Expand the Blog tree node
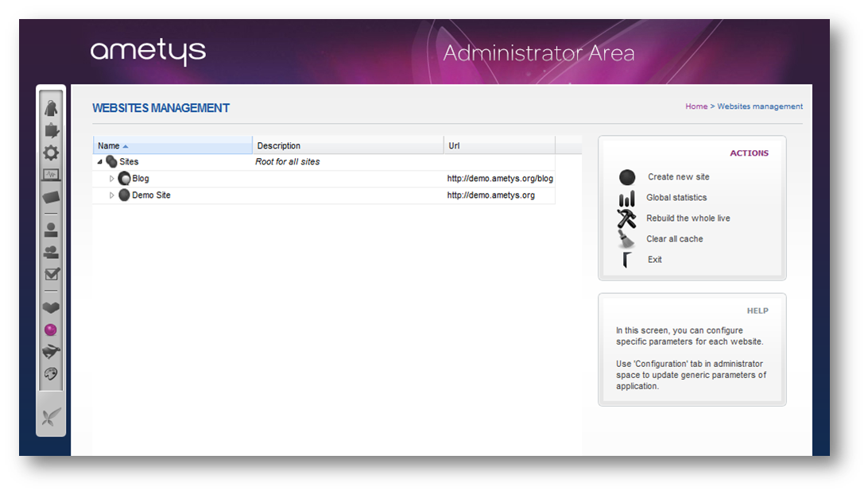 click(x=111, y=178)
